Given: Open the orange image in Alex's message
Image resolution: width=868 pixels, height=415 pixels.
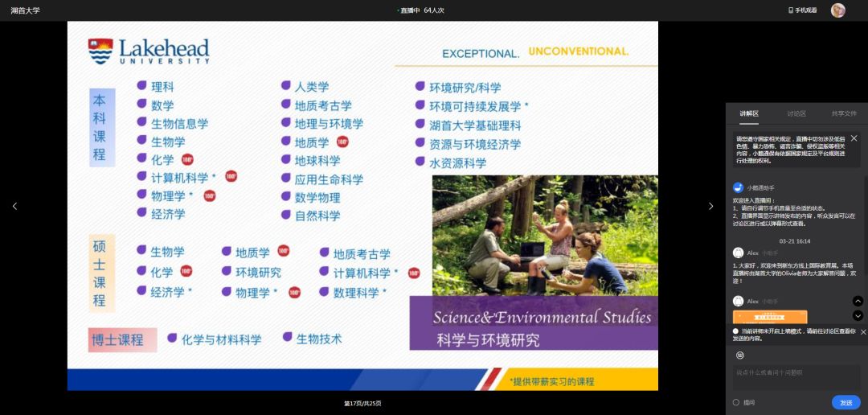Looking at the screenshot, I should point(770,317).
